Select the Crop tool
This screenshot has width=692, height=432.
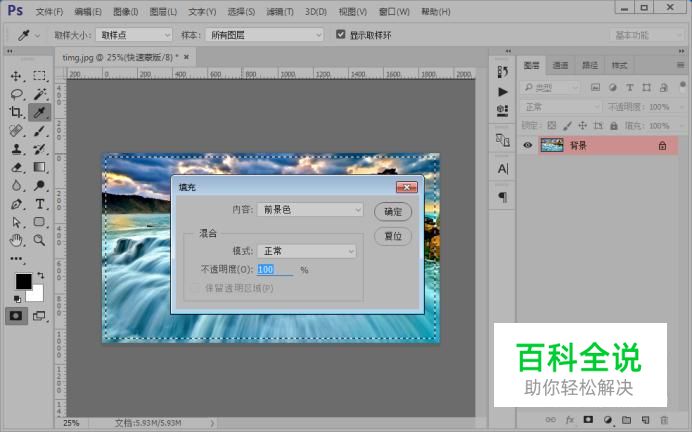click(16, 113)
